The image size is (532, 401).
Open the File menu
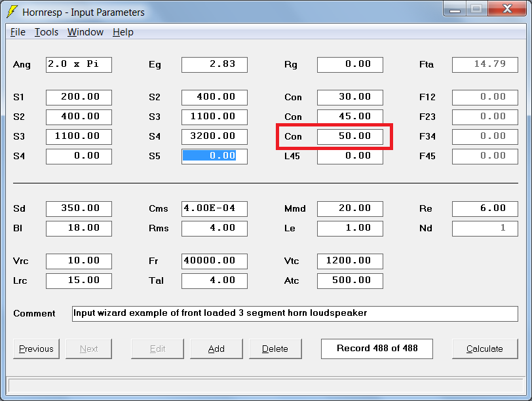(x=18, y=32)
